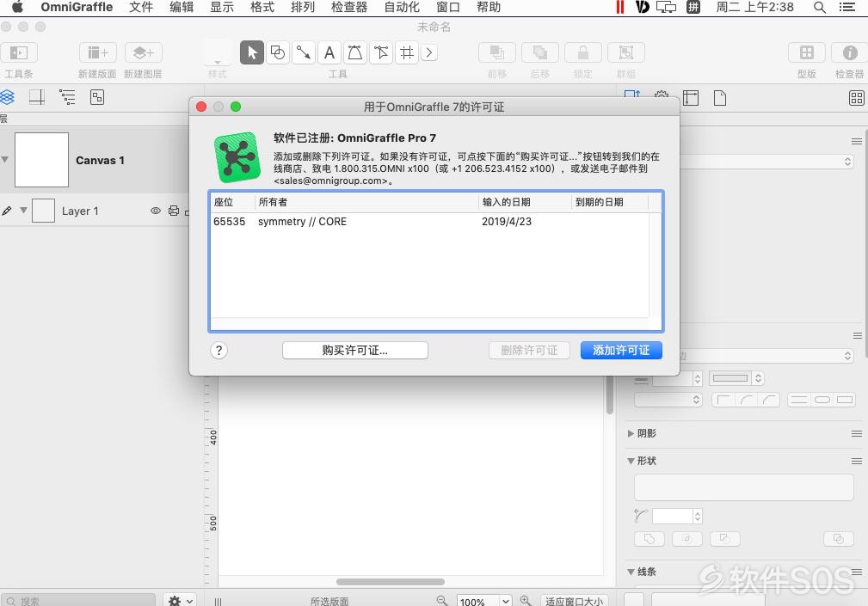Click the zoom in magnifier icon
The height and width of the screenshot is (606, 868).
pos(526,601)
